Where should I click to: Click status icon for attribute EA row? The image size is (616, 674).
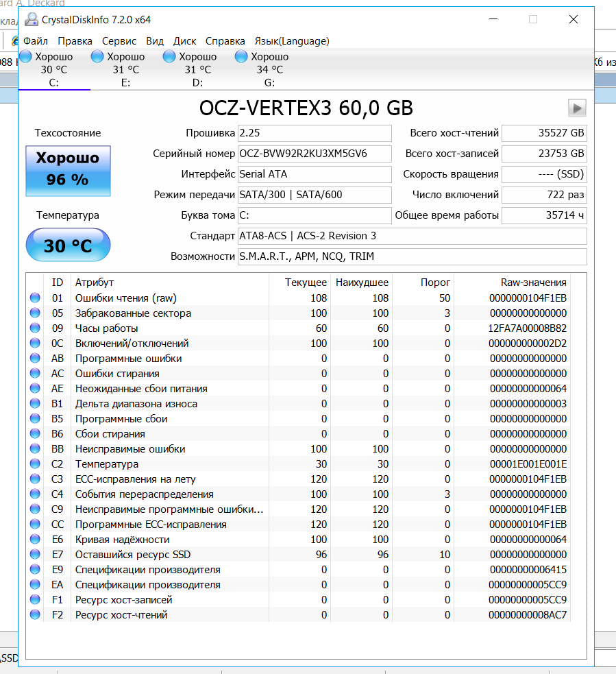tap(35, 584)
